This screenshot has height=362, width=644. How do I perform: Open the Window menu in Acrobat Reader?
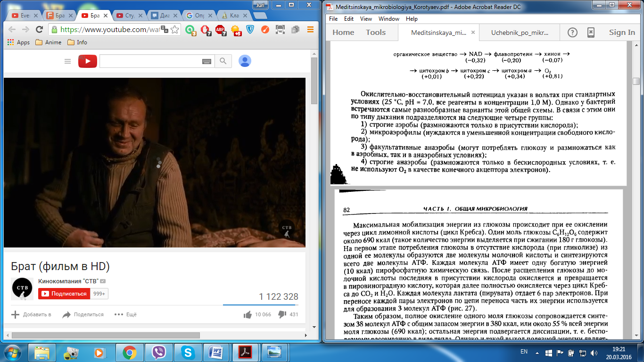(389, 19)
